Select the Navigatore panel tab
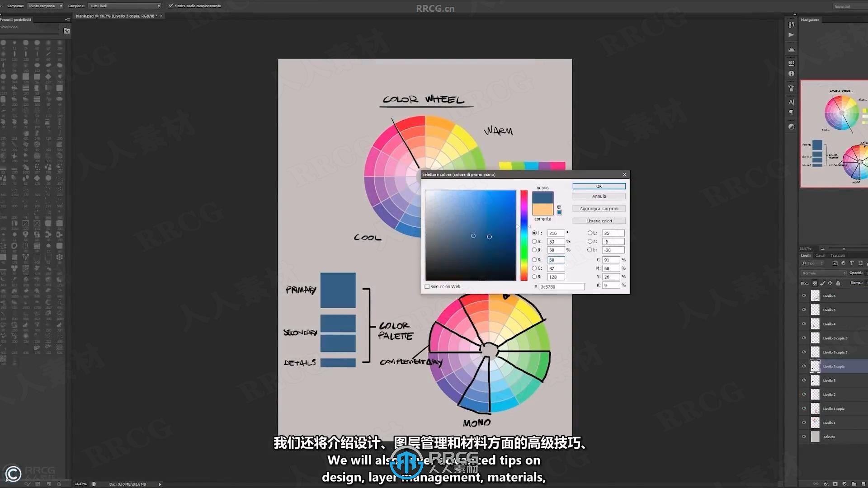Viewport: 868px width, 488px height. tap(810, 20)
